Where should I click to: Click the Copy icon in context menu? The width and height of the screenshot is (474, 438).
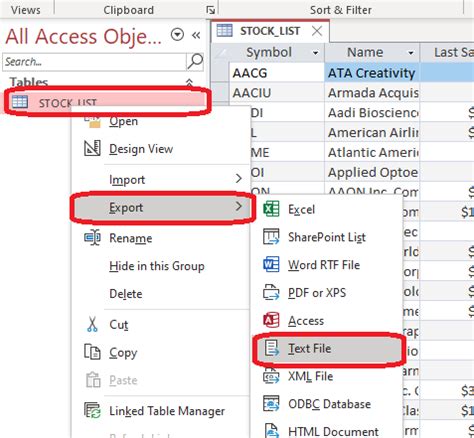click(x=92, y=352)
